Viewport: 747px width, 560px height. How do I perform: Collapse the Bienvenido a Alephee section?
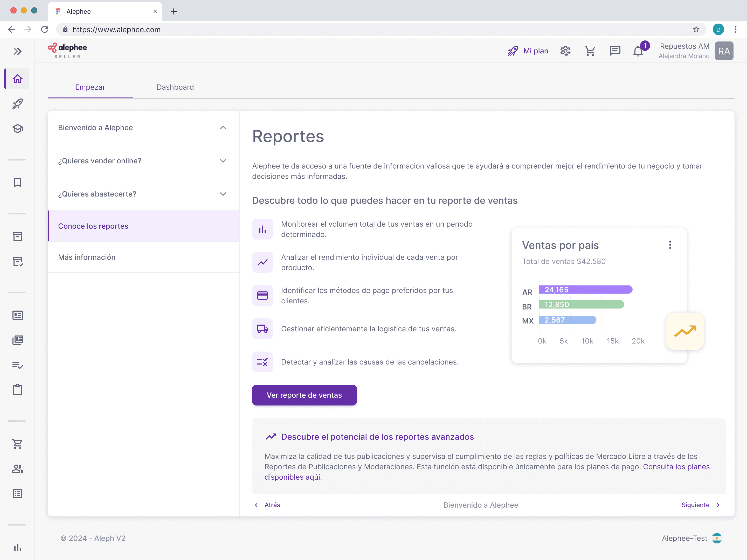coord(223,128)
